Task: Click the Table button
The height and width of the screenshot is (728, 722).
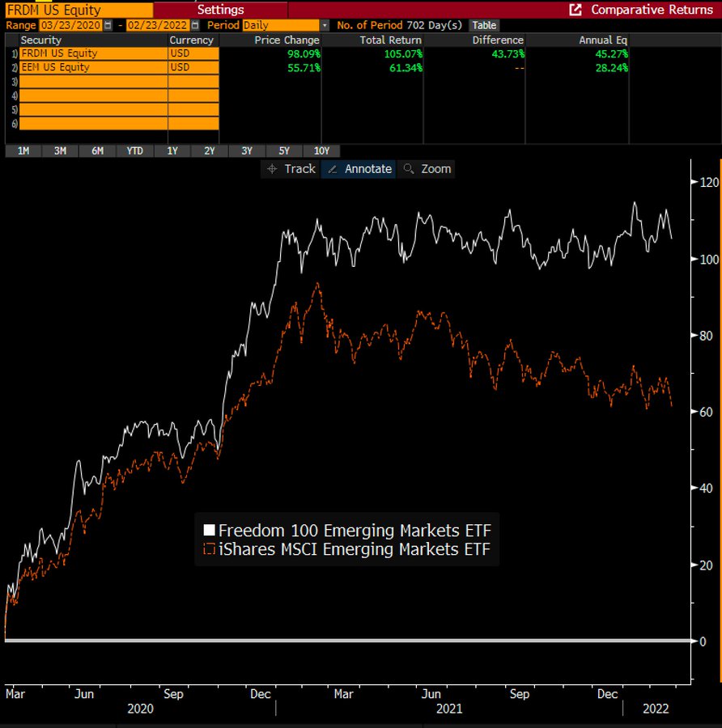Action: pos(484,26)
